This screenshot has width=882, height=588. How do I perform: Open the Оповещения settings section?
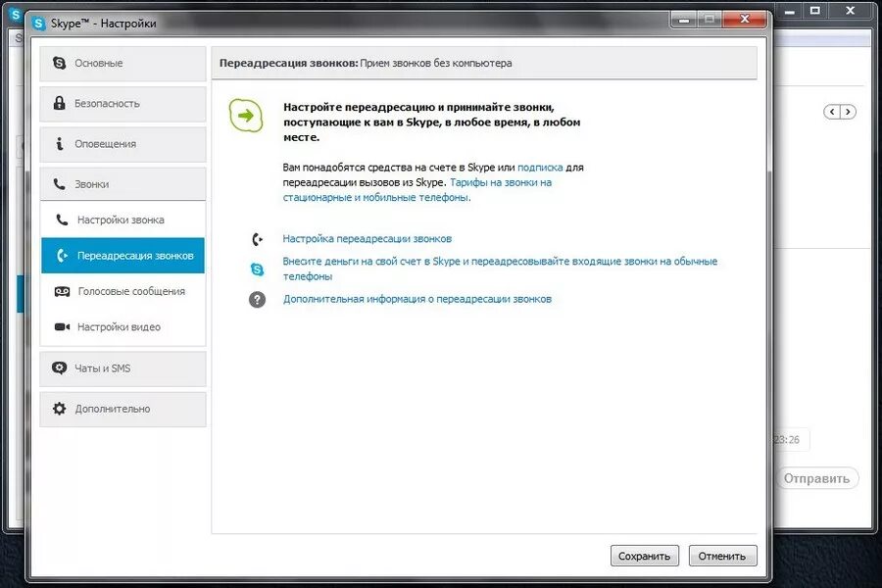coord(122,144)
